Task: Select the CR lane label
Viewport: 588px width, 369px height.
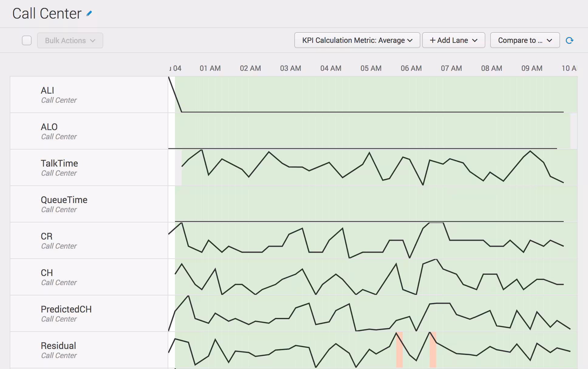Action: tap(46, 236)
